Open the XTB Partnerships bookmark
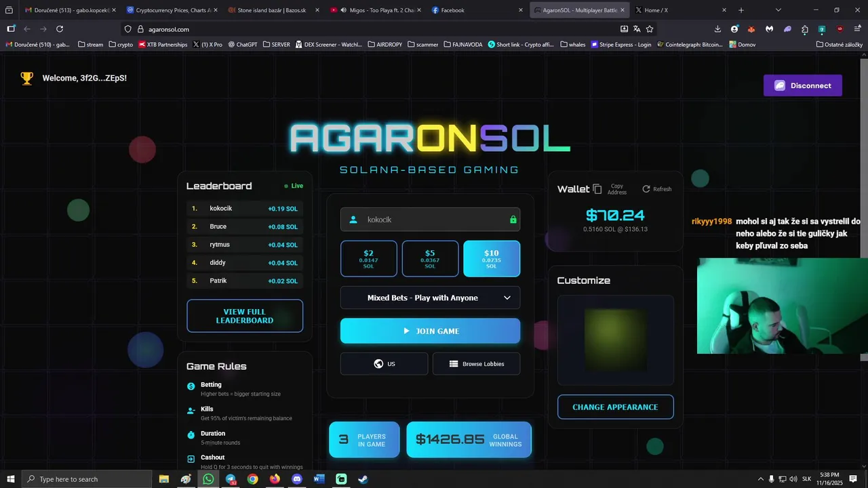 [163, 44]
